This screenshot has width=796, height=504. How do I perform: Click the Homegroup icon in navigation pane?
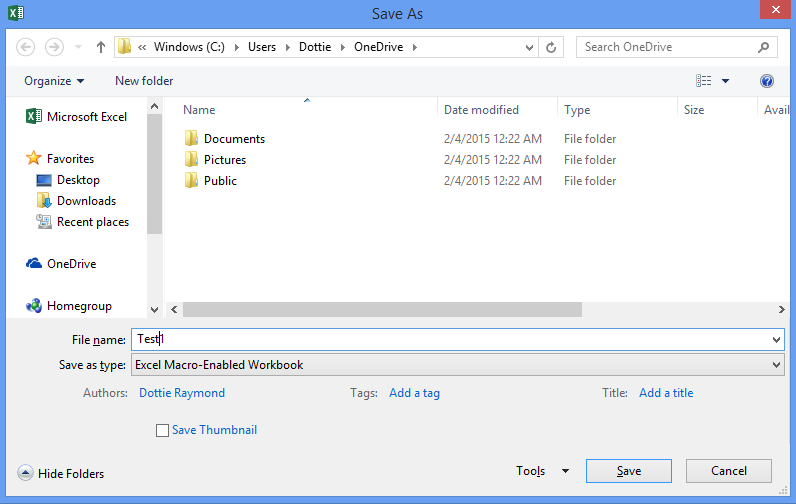coord(34,306)
